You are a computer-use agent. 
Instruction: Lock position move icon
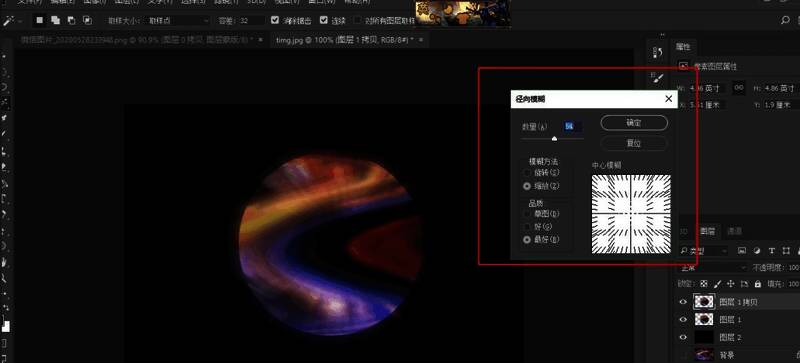(x=731, y=284)
